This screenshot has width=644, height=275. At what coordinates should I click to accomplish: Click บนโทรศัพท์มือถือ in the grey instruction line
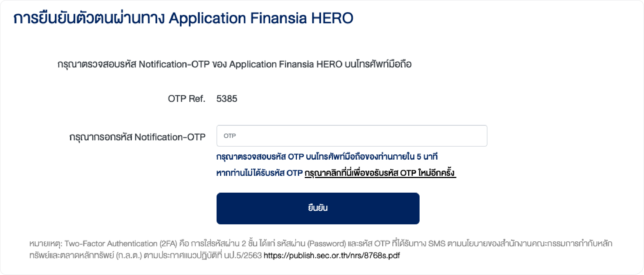coord(378,64)
